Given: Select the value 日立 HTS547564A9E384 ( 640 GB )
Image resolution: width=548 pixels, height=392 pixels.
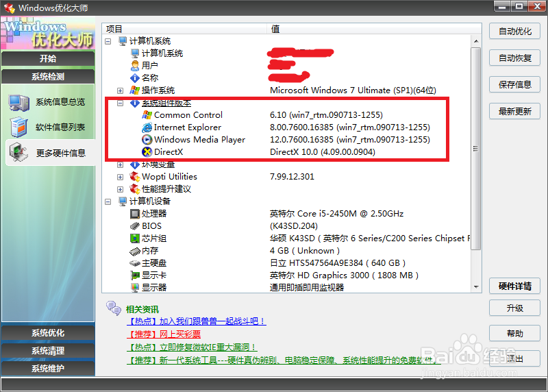Looking at the screenshot, I should point(338,263).
